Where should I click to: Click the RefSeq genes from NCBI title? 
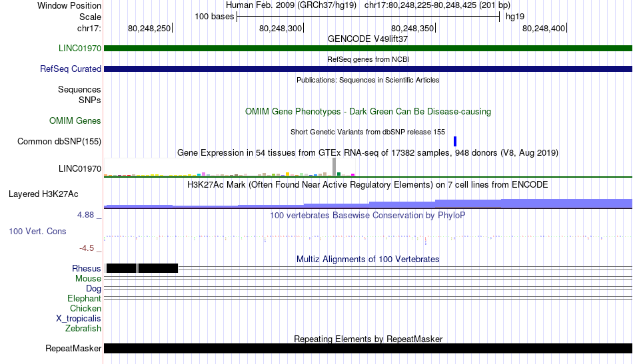(368, 60)
